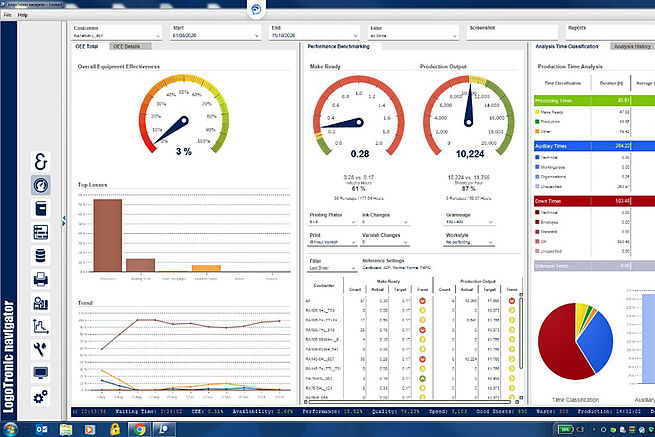This screenshot has height=437, width=655.
Task: Expand the Grammage dropdown
Action: (x=470, y=222)
